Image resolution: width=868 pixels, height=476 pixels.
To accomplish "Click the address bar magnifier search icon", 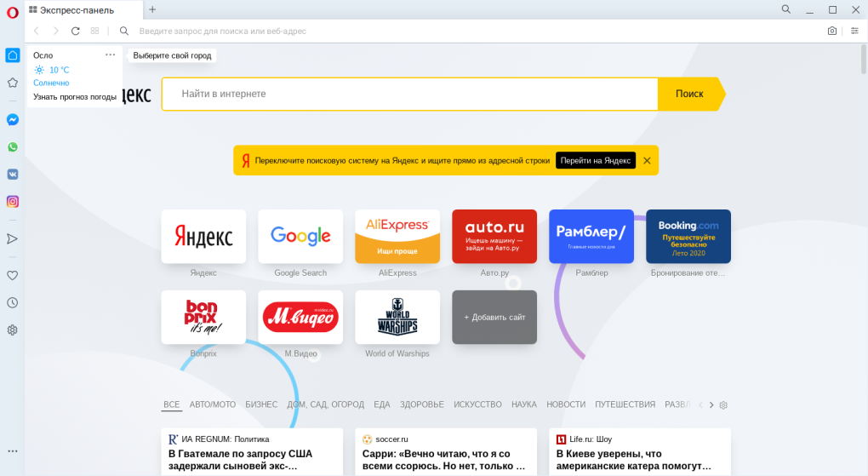I will click(124, 31).
